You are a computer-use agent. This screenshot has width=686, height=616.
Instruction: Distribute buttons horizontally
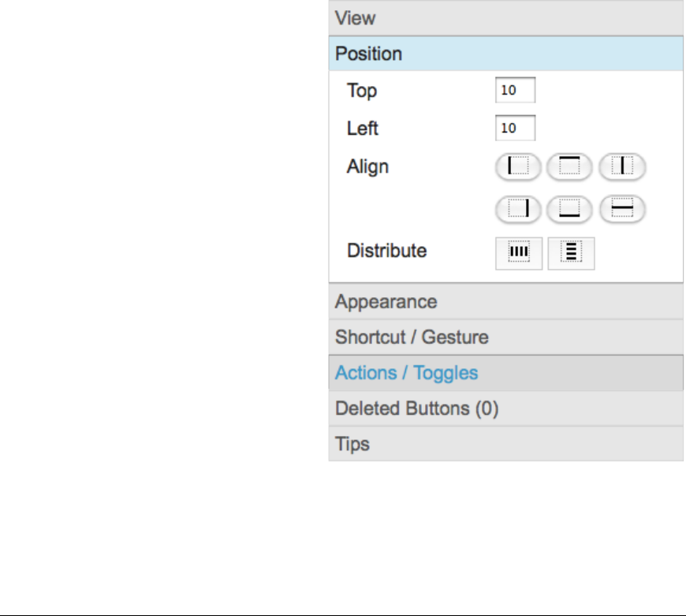[519, 253]
